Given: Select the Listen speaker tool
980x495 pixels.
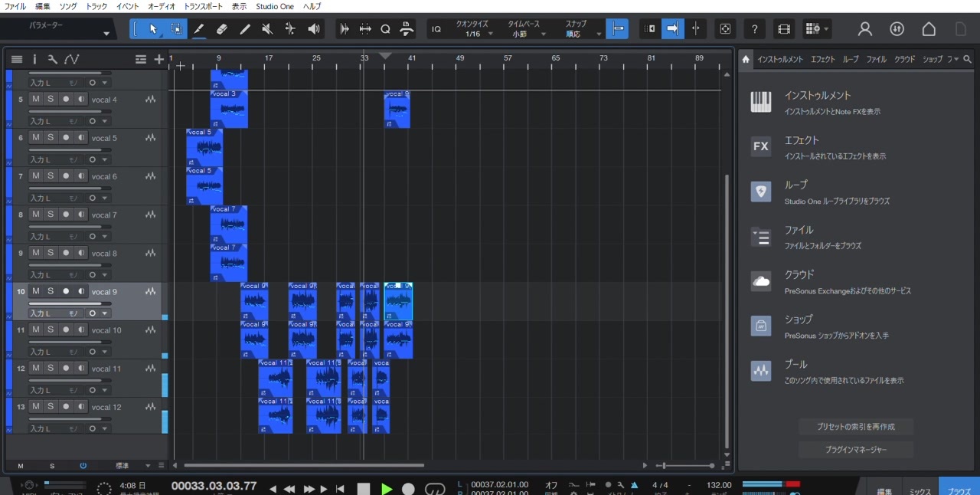Looking at the screenshot, I should [314, 29].
